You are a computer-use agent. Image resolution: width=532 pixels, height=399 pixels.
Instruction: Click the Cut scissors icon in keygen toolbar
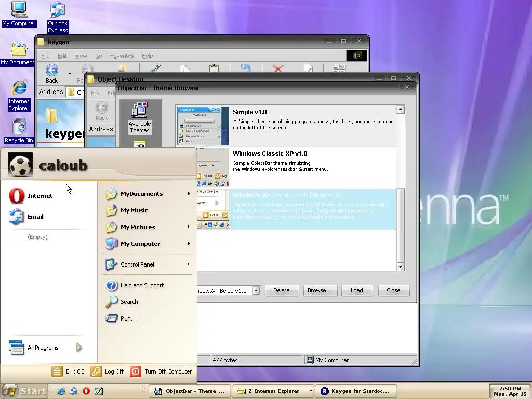click(x=155, y=68)
